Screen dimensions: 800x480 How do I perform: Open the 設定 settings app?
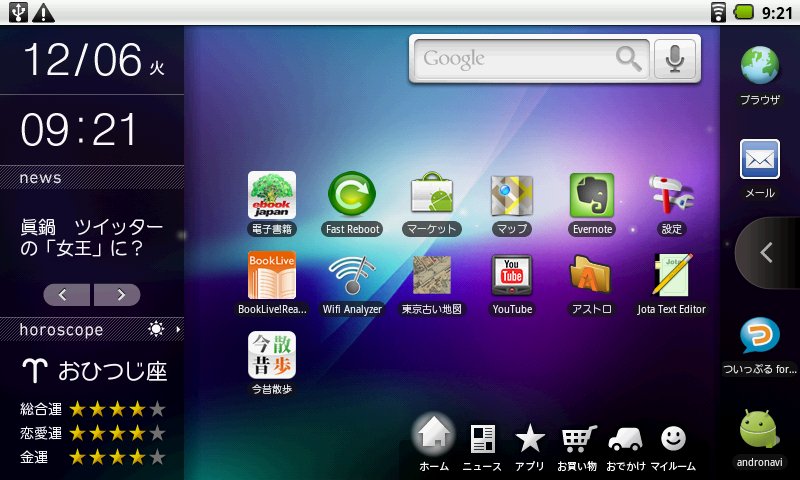point(671,196)
